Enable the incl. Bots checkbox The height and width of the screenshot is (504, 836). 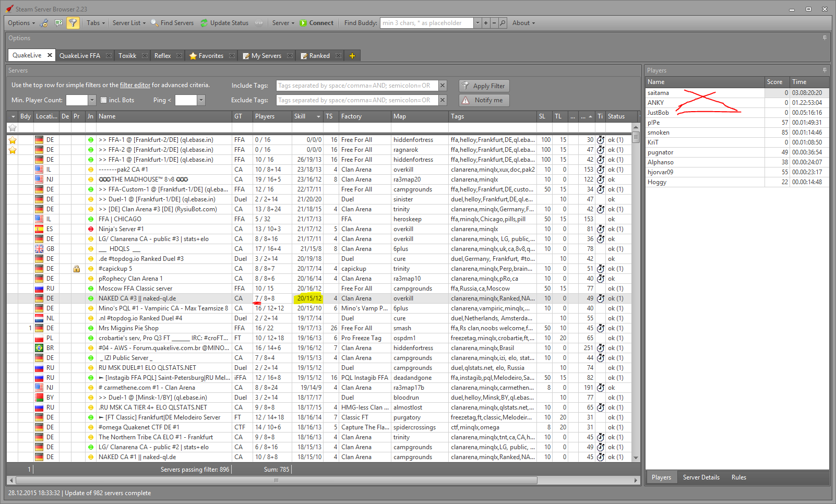103,100
